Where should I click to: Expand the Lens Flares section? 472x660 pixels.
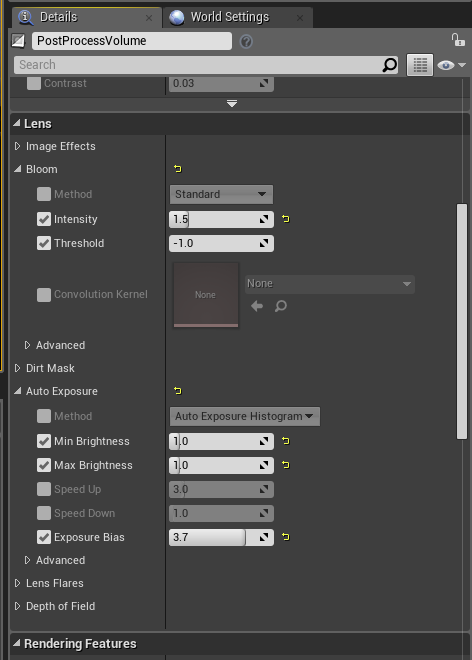coord(17,583)
